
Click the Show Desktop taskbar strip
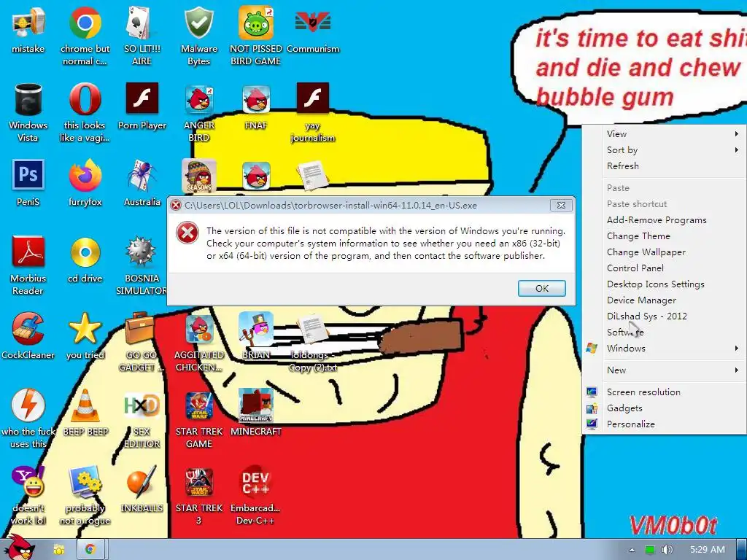coord(741,550)
